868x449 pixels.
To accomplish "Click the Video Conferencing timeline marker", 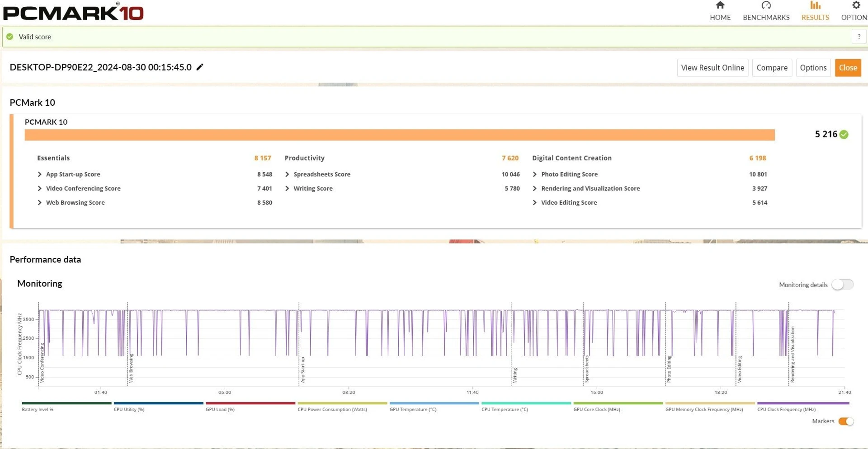I will 42,363.
